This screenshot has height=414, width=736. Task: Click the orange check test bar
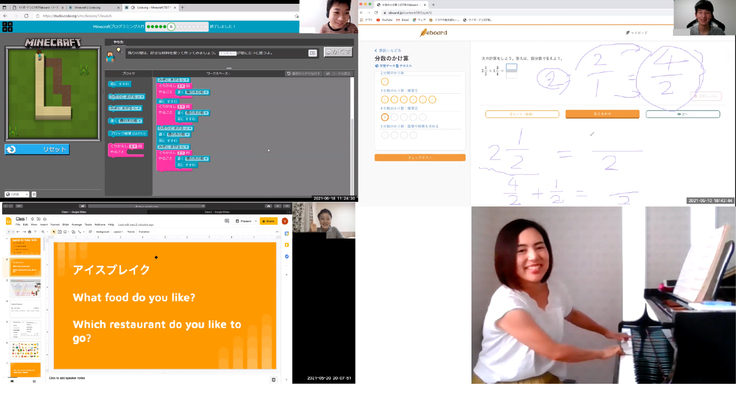coord(419,157)
